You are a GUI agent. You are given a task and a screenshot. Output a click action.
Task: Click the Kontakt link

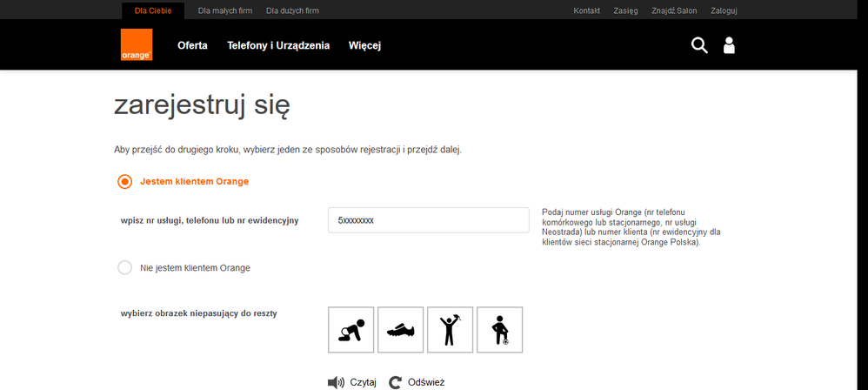[587, 10]
